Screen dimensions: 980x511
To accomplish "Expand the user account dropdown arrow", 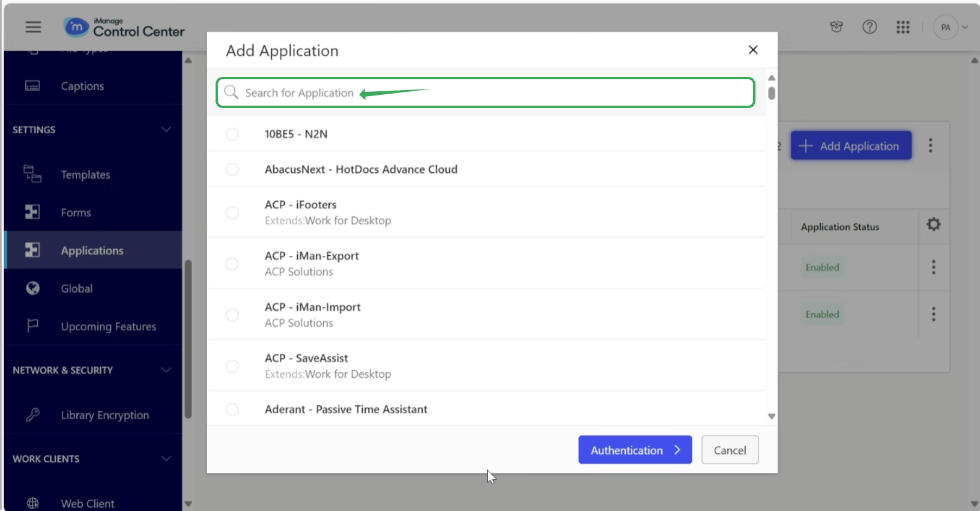I will [965, 27].
